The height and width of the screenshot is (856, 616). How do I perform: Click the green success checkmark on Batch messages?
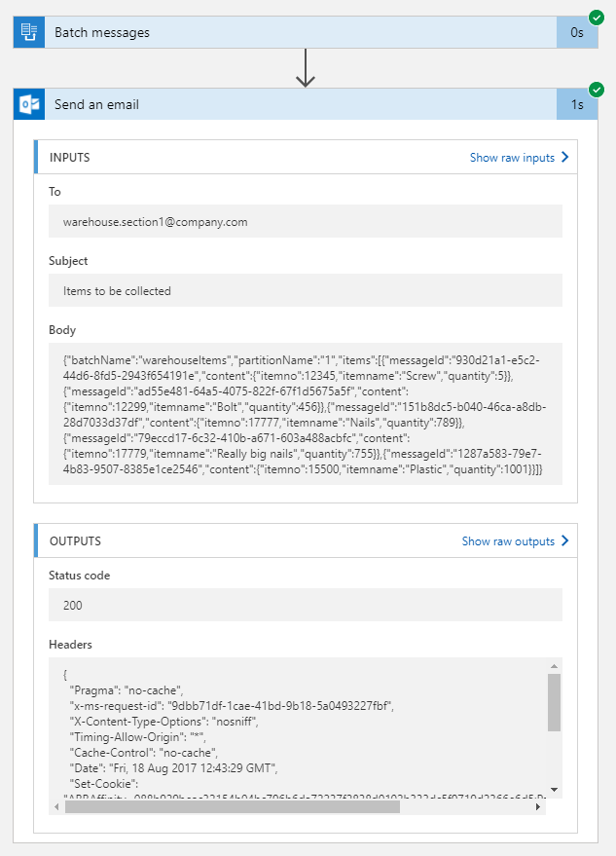[x=596, y=18]
